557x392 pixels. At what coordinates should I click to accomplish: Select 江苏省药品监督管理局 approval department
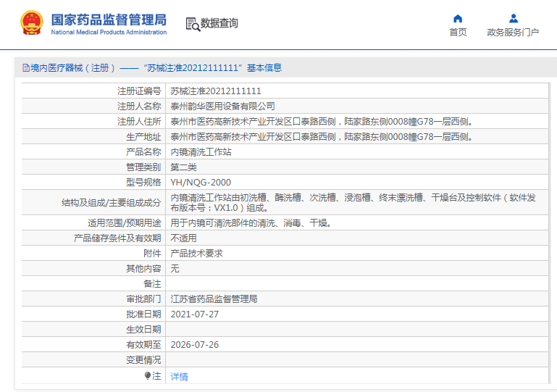point(214,299)
